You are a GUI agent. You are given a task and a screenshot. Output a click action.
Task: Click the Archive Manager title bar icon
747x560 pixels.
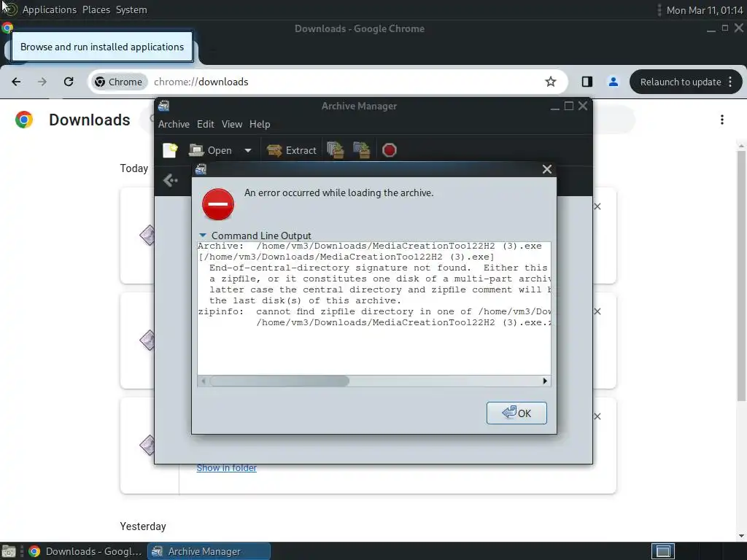click(163, 106)
